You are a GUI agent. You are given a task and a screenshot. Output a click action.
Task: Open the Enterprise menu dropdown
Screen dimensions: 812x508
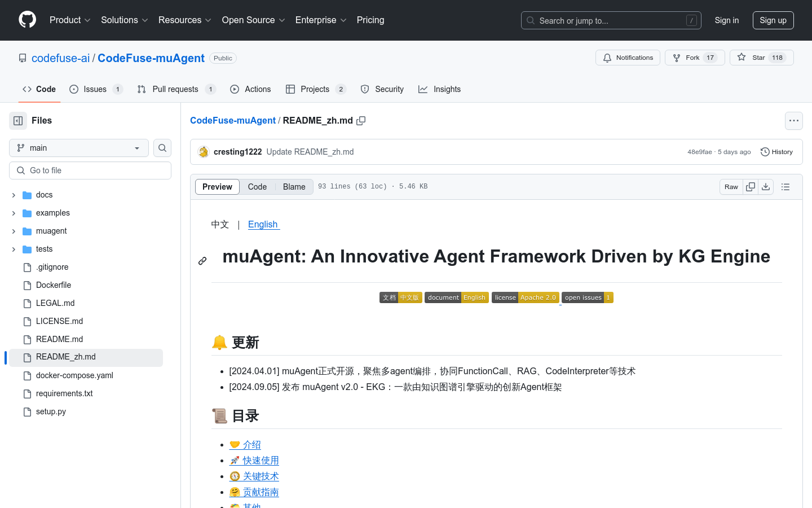321,20
